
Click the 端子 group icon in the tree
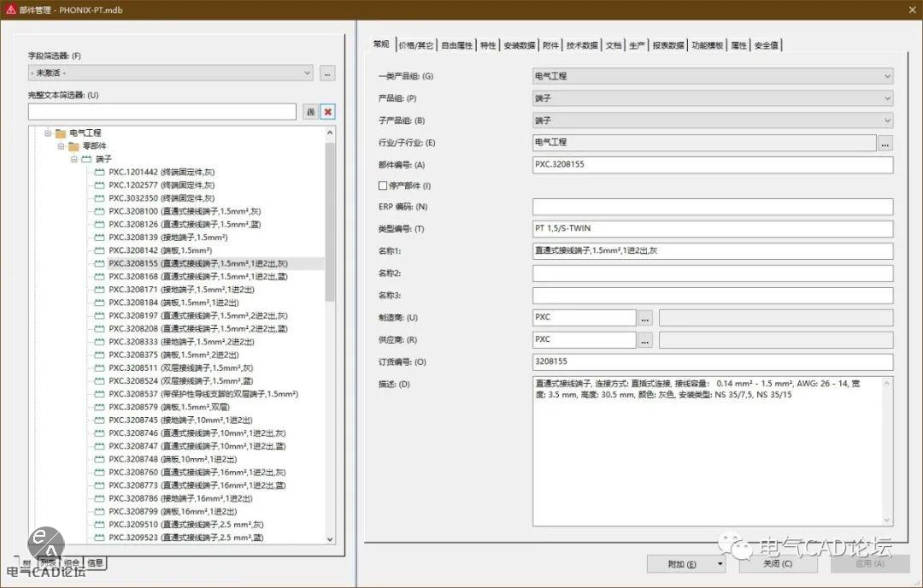(86, 159)
